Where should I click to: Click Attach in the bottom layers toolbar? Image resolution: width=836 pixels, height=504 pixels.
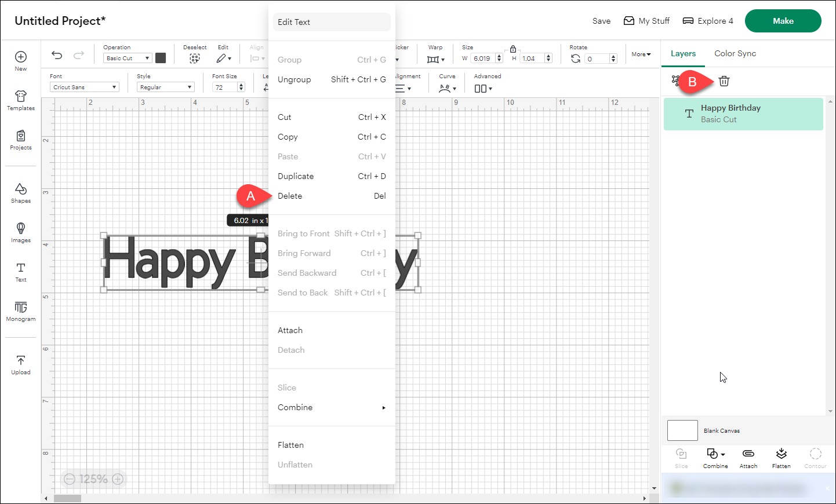(748, 457)
